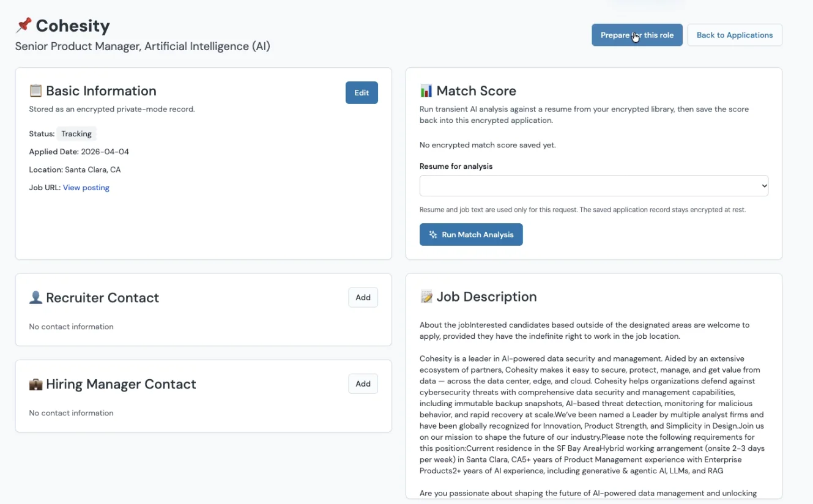Click the 'Resume and job text are used' note
813x504 pixels.
pyautogui.click(x=582, y=210)
